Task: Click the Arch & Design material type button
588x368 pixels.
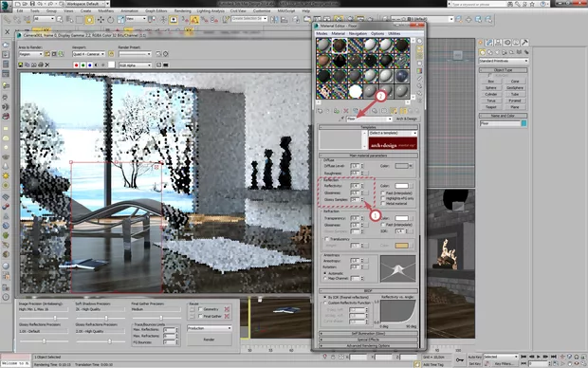Action: click(x=407, y=119)
